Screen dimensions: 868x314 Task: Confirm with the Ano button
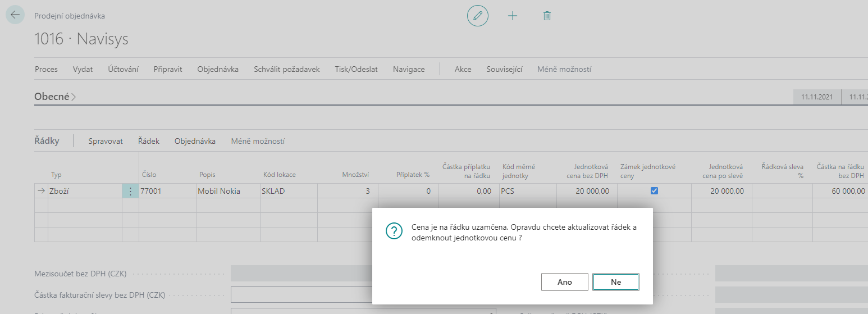(564, 282)
